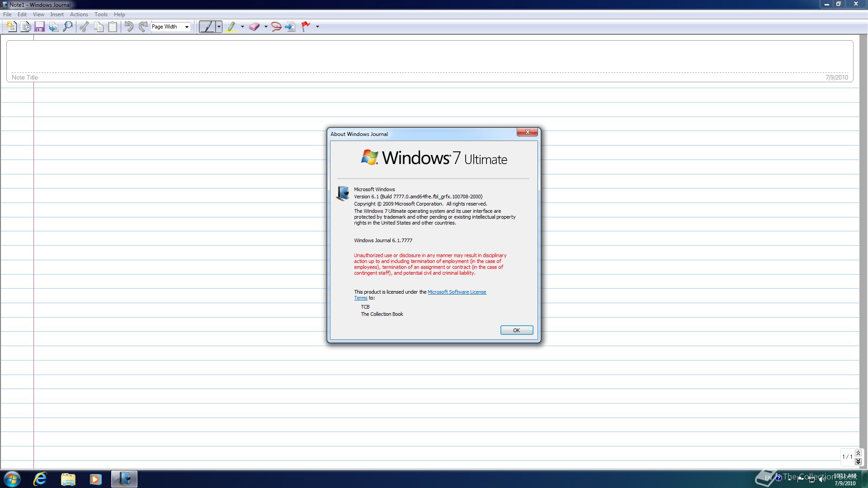Click the Paste clipboard icon
Viewport: 868px width, 488px height.
click(x=113, y=27)
